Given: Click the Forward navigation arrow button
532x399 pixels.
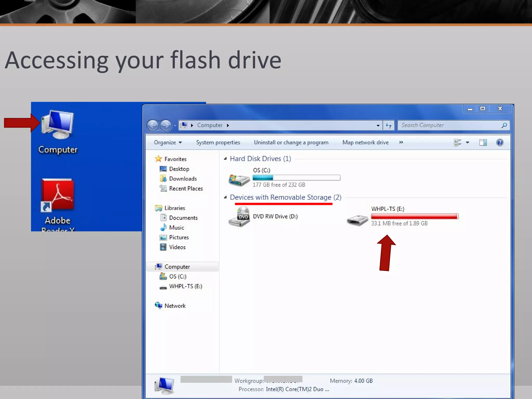Looking at the screenshot, I should 166,125.
